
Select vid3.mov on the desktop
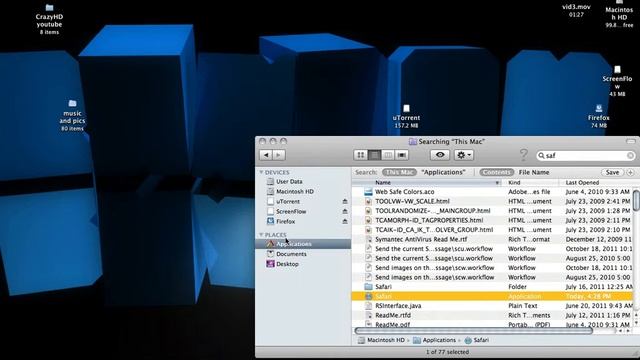576,10
